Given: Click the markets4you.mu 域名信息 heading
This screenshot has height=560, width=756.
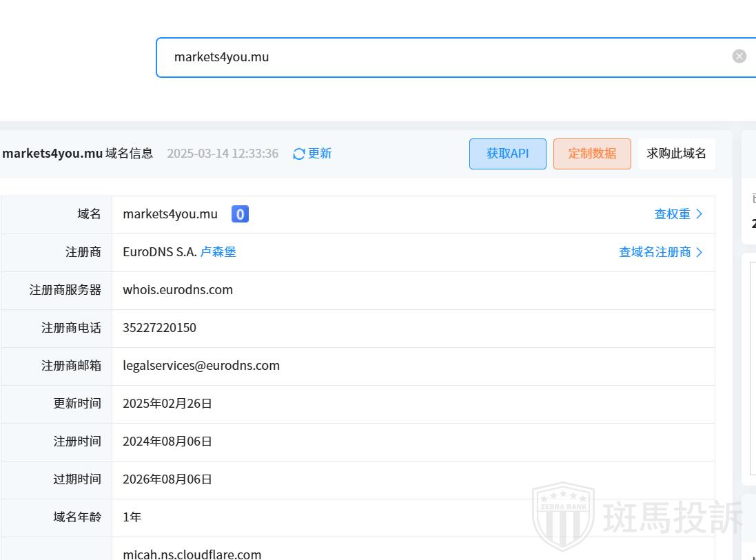Looking at the screenshot, I should click(x=77, y=154).
